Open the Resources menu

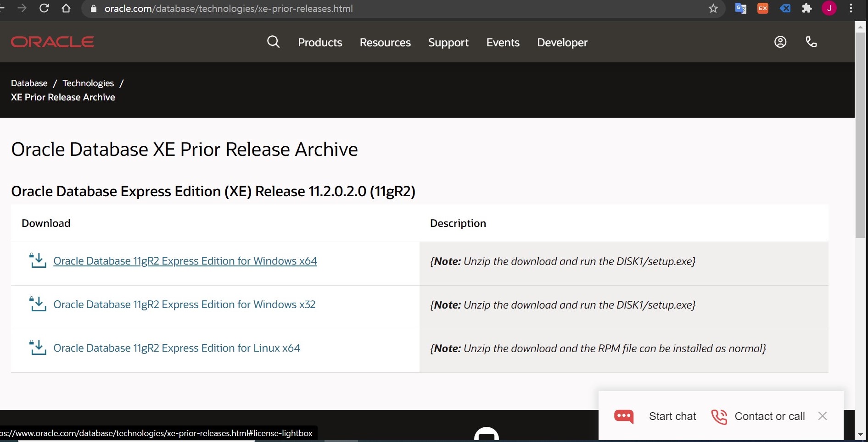tap(385, 42)
